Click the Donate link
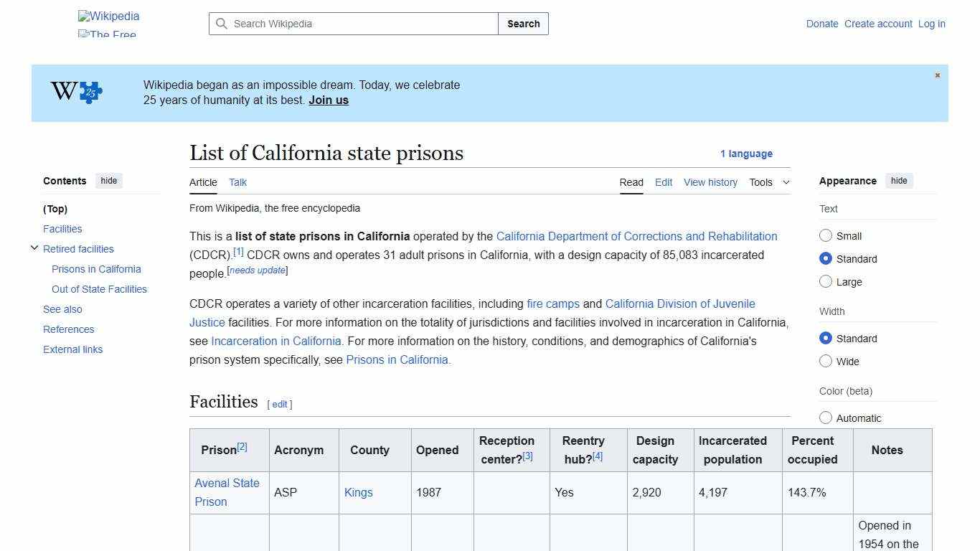The height and width of the screenshot is (551, 980). tap(822, 24)
